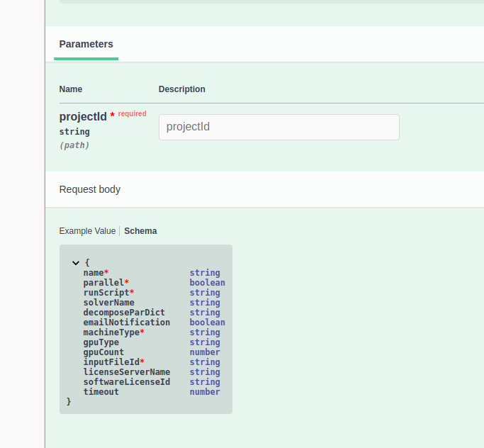Click the 'projectId' parameter name
This screenshot has width=484, height=448.
coord(83,117)
